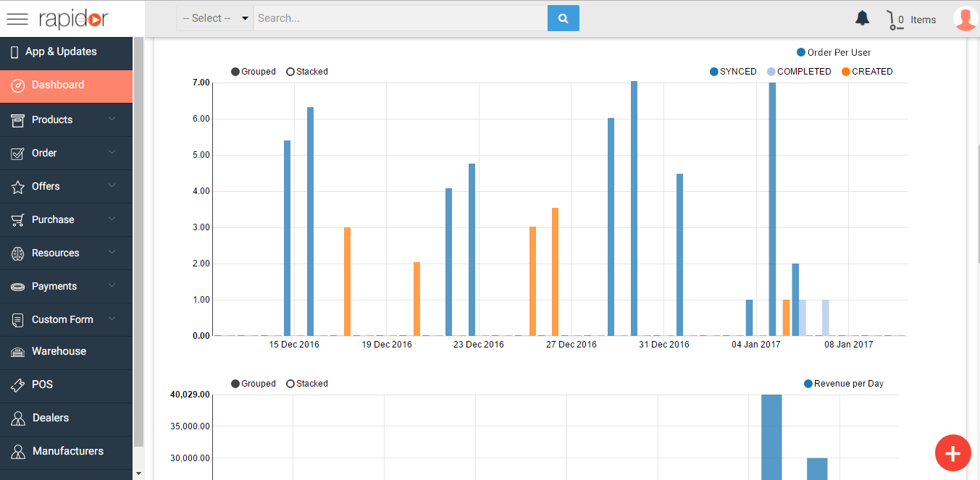Toggle the CREATED series in legend
The width and height of the screenshot is (980, 480).
pyautogui.click(x=846, y=72)
